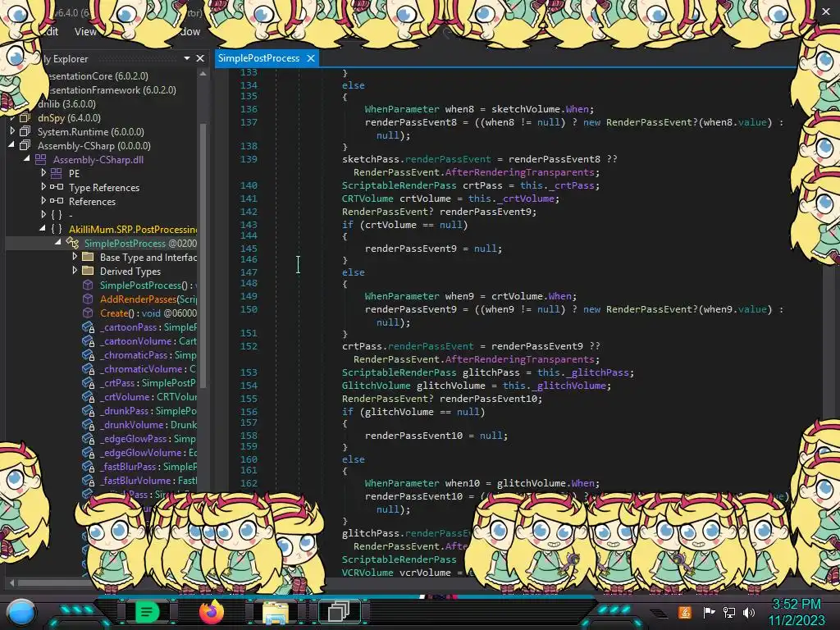Image resolution: width=840 pixels, height=630 pixels.
Task: Expand the PE node
Action: click(x=43, y=172)
